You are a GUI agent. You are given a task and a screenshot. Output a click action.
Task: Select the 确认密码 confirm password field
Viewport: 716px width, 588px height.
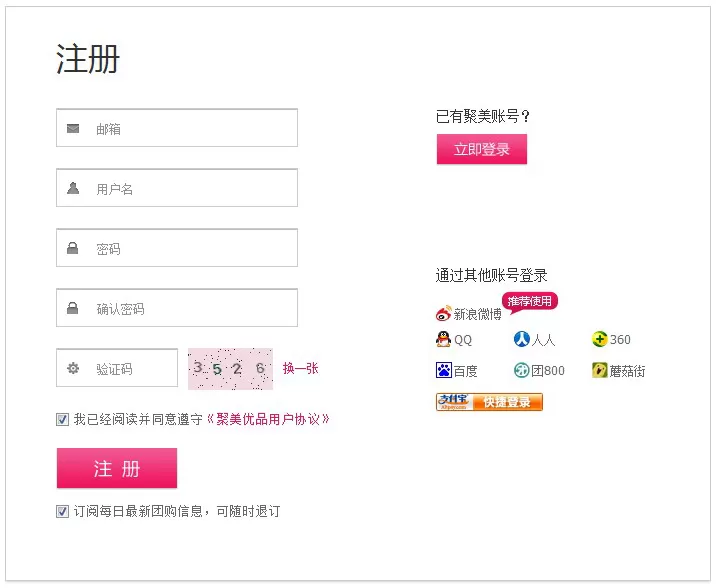pyautogui.click(x=177, y=308)
